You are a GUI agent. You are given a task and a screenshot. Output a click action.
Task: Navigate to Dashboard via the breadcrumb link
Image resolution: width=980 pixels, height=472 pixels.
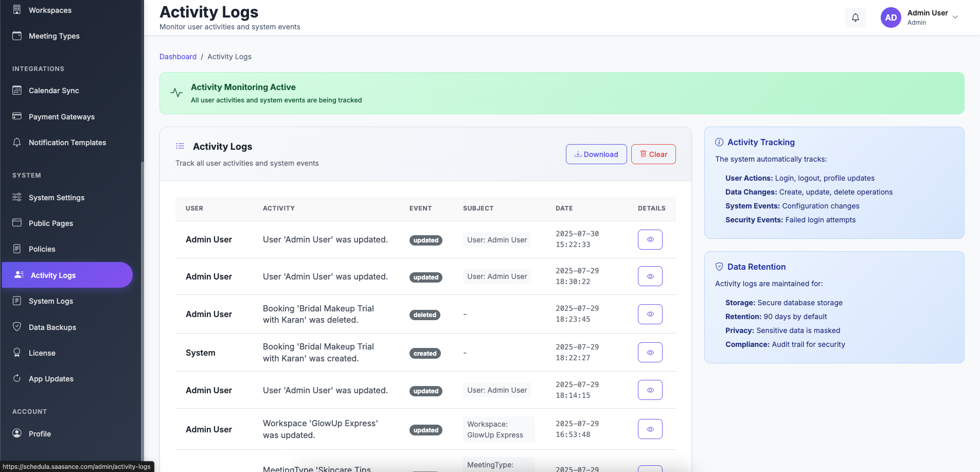click(178, 57)
